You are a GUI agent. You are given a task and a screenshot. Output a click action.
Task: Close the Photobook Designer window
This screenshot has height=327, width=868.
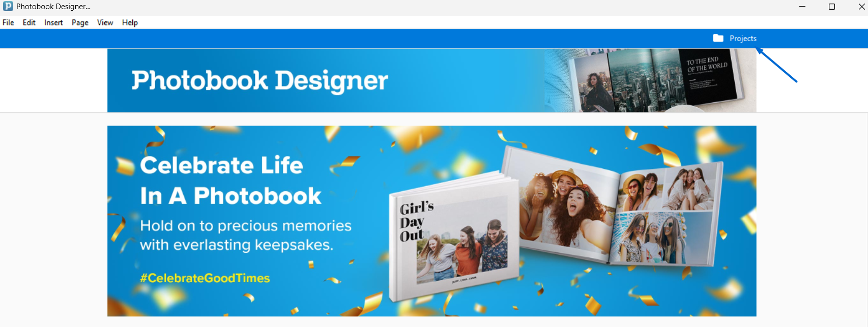(861, 7)
